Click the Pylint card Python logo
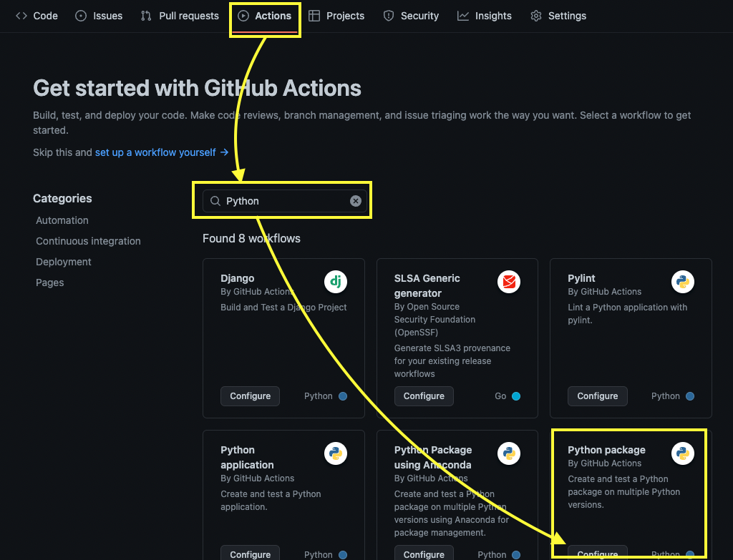 (683, 282)
